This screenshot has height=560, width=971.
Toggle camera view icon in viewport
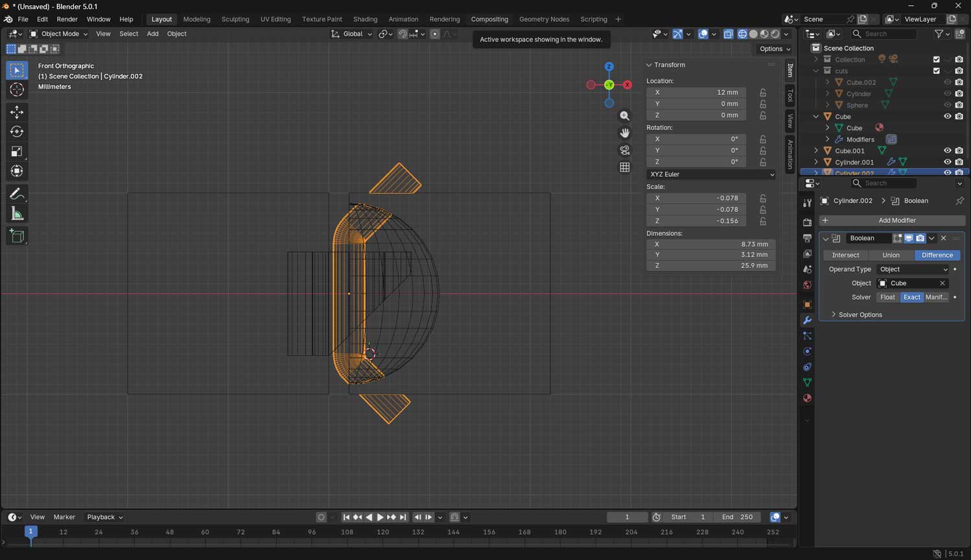[624, 150]
